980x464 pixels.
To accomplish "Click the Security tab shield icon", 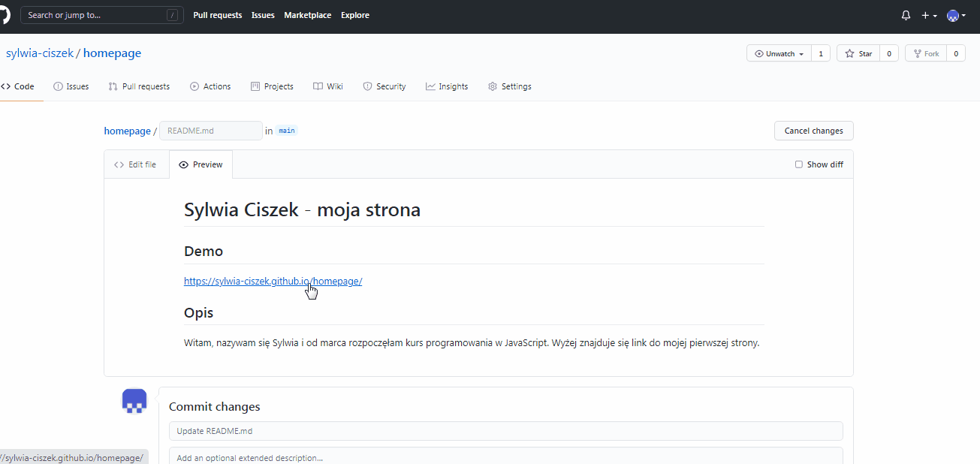I will pos(367,86).
